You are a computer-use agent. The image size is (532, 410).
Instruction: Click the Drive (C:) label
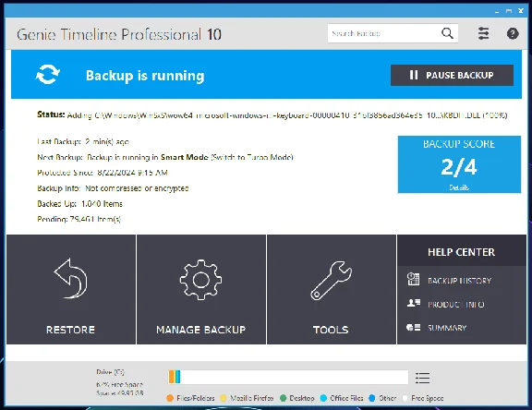coord(110,372)
